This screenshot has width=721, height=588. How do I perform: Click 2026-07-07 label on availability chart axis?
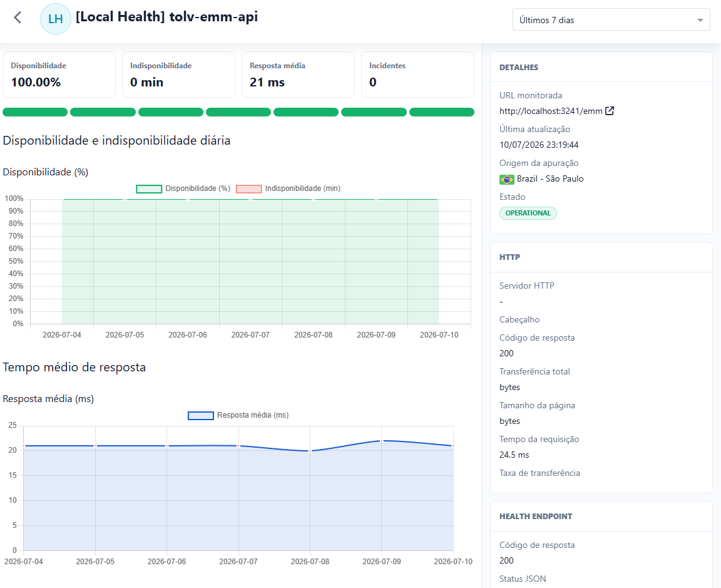click(x=250, y=335)
